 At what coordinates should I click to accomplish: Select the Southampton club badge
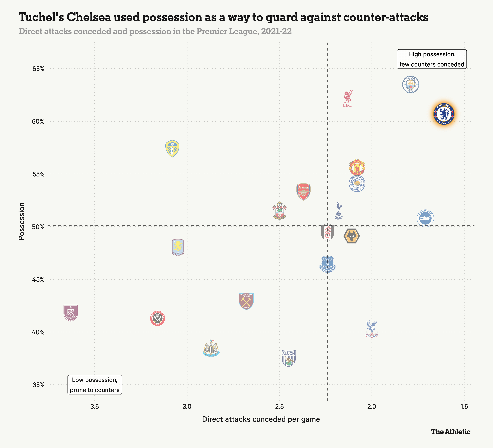click(x=279, y=211)
